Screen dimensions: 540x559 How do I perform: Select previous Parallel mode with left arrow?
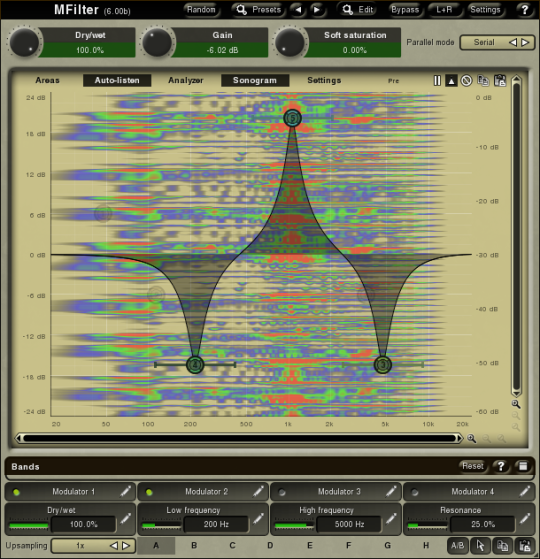point(513,42)
